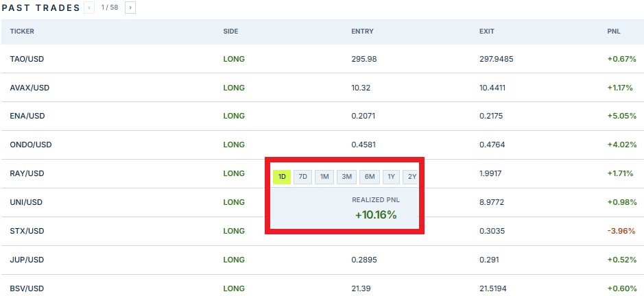Select the 6M time range
Screen dimensions: 644x296
370,177
